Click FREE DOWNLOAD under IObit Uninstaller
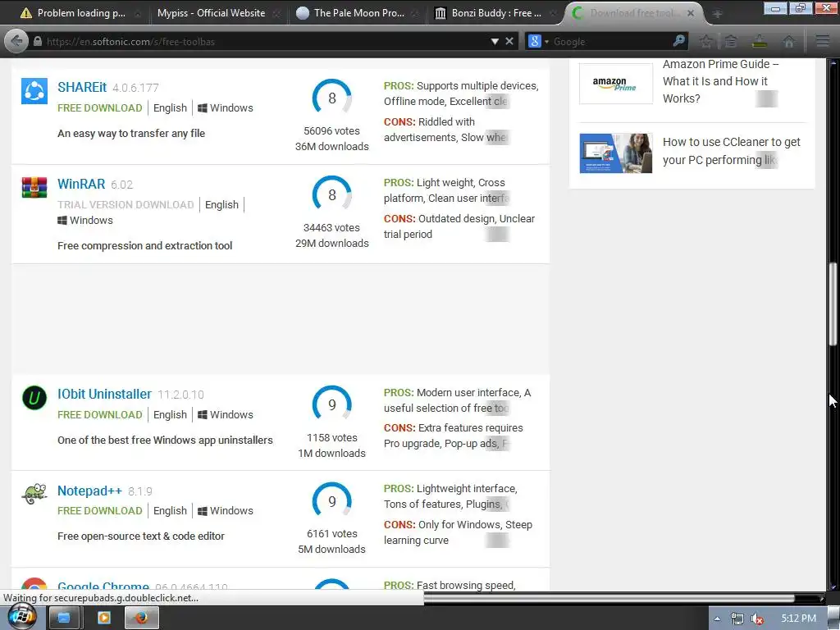 click(x=99, y=414)
